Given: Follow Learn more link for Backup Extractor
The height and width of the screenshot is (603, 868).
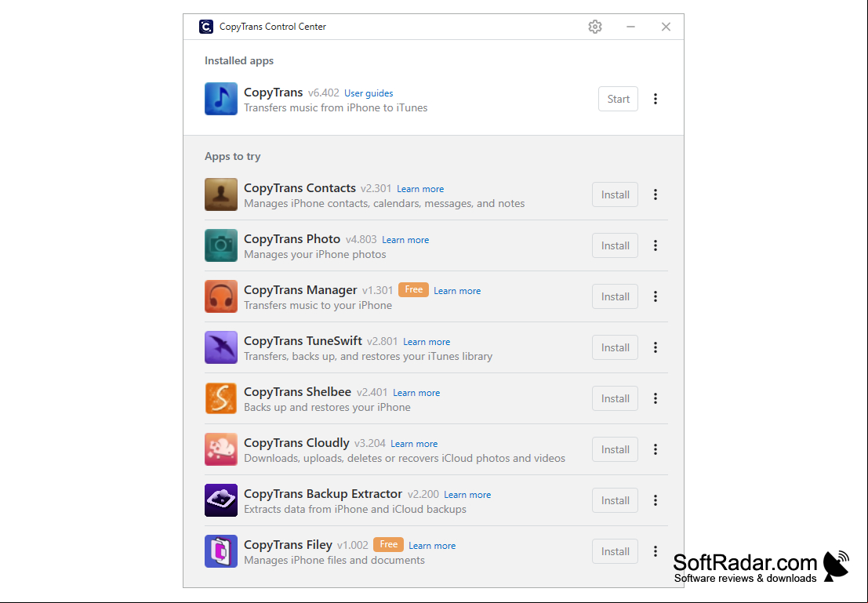Looking at the screenshot, I should 467,495.
